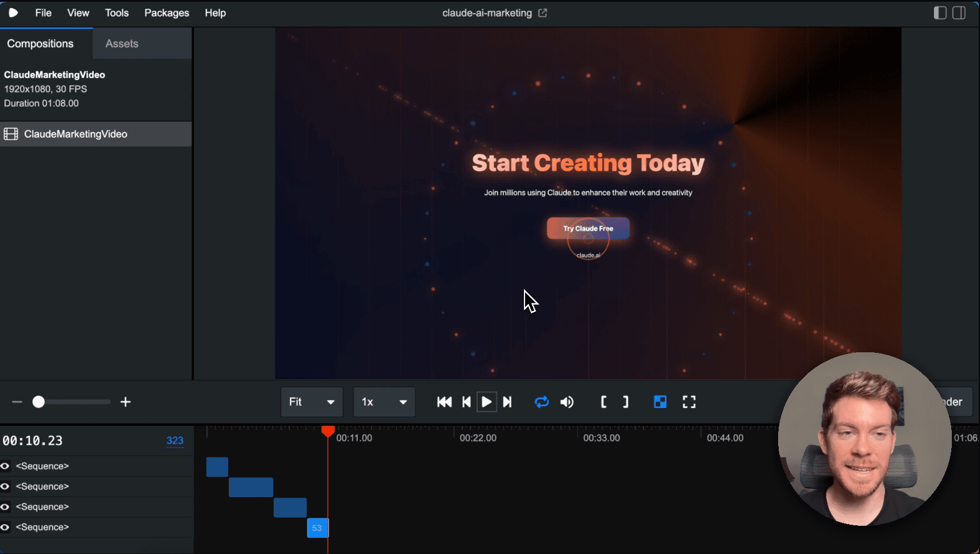Viewport: 980px width, 554px height.
Task: Set out point with right bracket
Action: point(626,402)
